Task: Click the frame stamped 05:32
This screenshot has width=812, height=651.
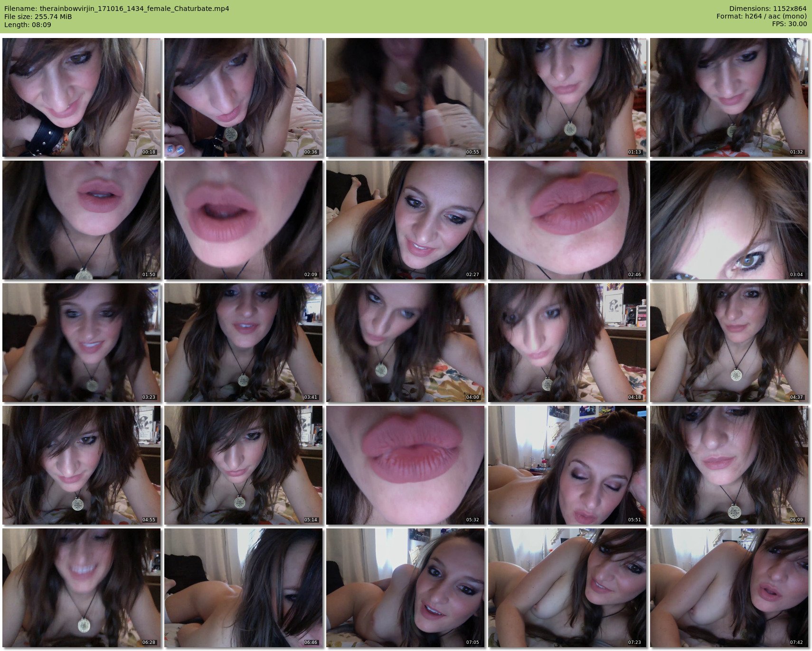Action: (x=406, y=465)
